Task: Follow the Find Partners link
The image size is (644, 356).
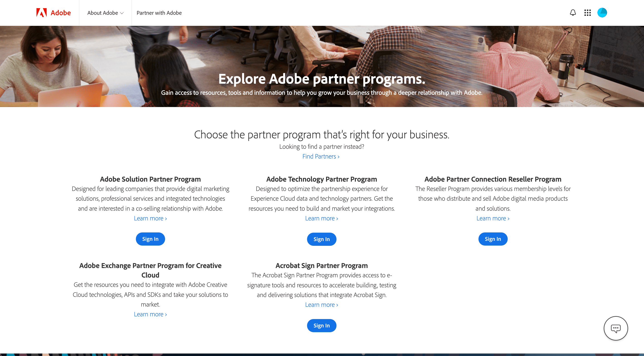Action: coord(321,156)
